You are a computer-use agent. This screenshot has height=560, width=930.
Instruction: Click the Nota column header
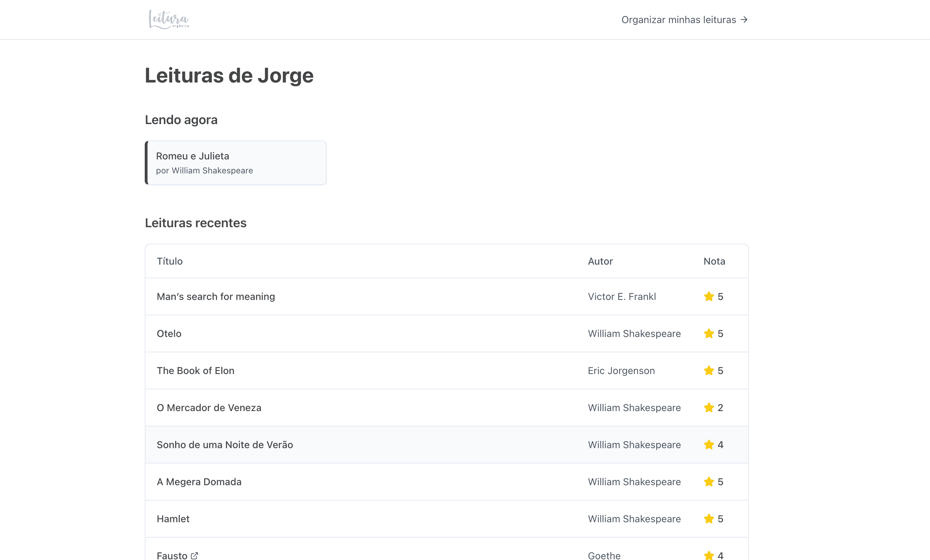(x=714, y=261)
